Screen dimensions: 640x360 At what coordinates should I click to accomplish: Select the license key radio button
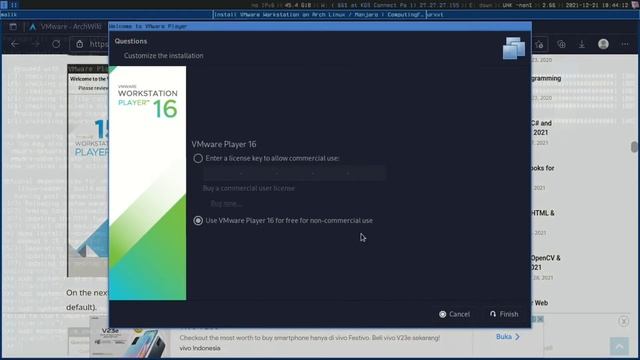click(198, 158)
